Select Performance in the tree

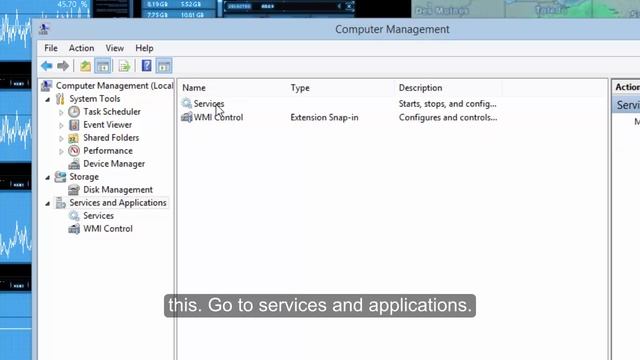click(x=108, y=151)
